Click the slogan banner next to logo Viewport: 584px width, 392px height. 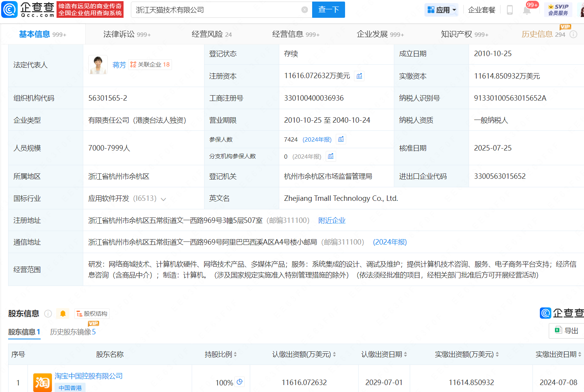click(x=90, y=10)
